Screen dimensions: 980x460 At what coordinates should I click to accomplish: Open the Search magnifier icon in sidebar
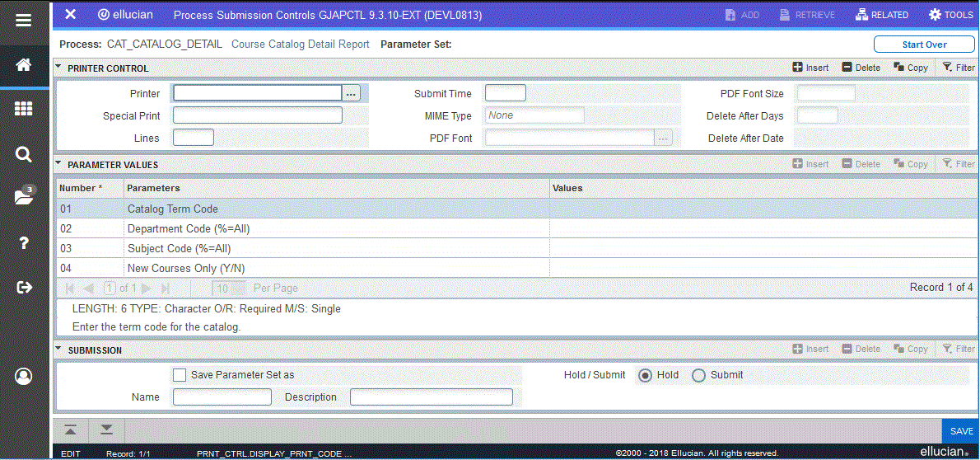click(x=24, y=154)
